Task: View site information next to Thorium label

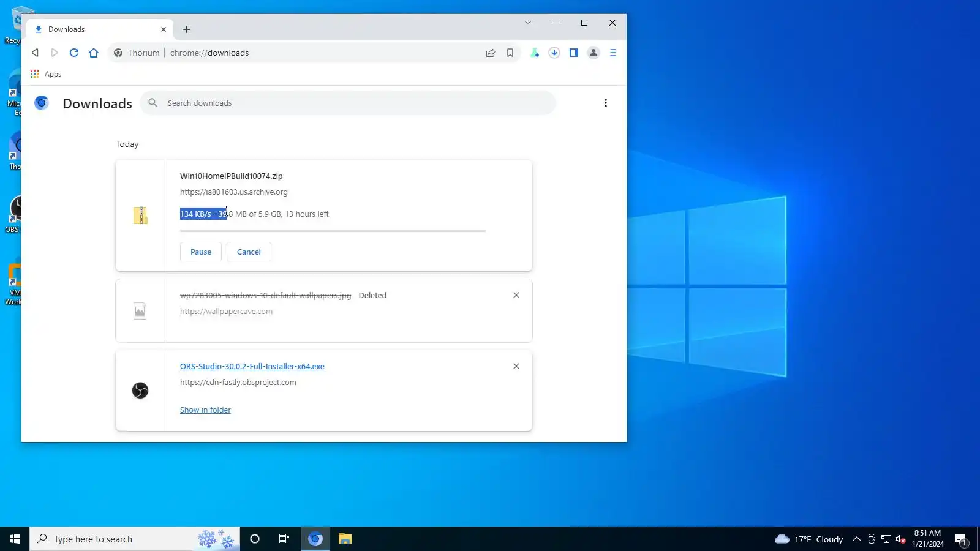Action: (118, 53)
